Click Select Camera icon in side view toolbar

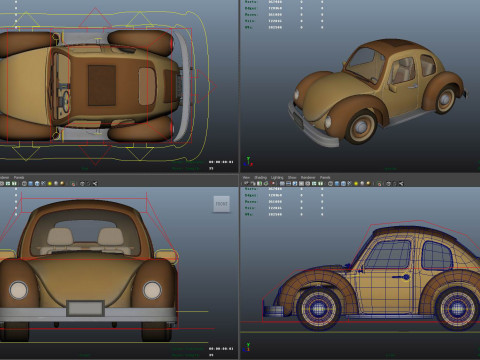coord(246,184)
